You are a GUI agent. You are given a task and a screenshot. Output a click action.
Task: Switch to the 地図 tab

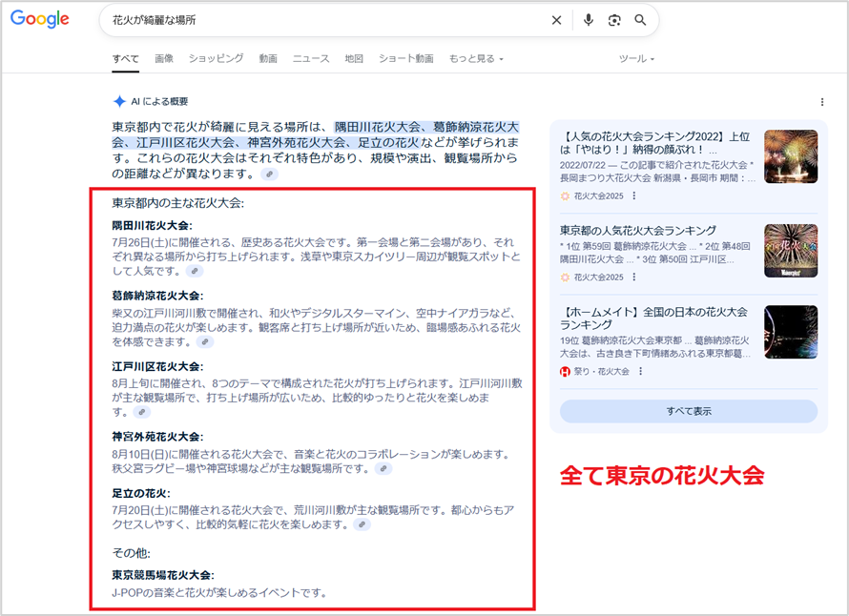click(354, 58)
